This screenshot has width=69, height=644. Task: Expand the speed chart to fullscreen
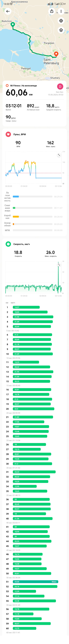[x=59, y=264]
